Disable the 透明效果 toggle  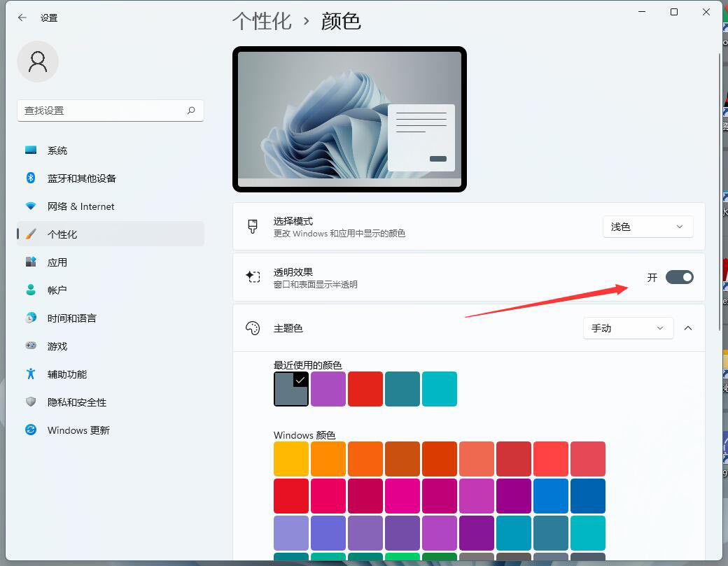(x=678, y=277)
